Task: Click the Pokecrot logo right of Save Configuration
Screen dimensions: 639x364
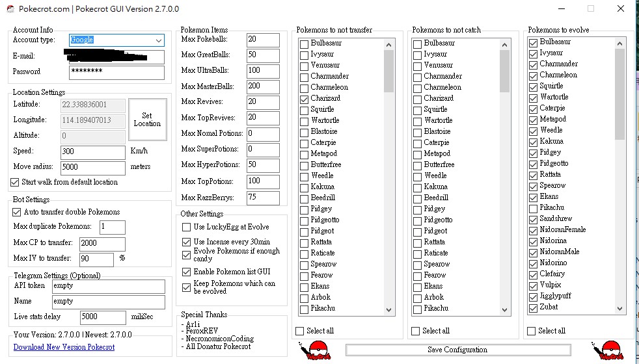Action: coord(608,350)
